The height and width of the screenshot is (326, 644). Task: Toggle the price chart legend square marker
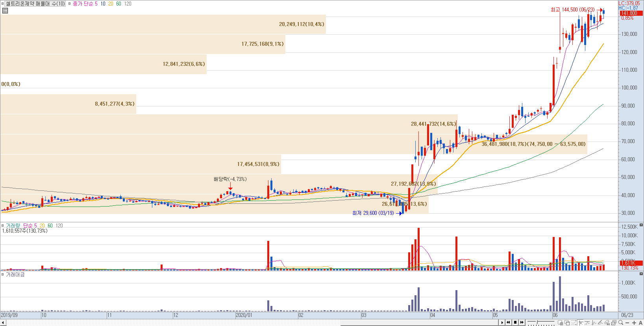pyautogui.click(x=2, y=4)
